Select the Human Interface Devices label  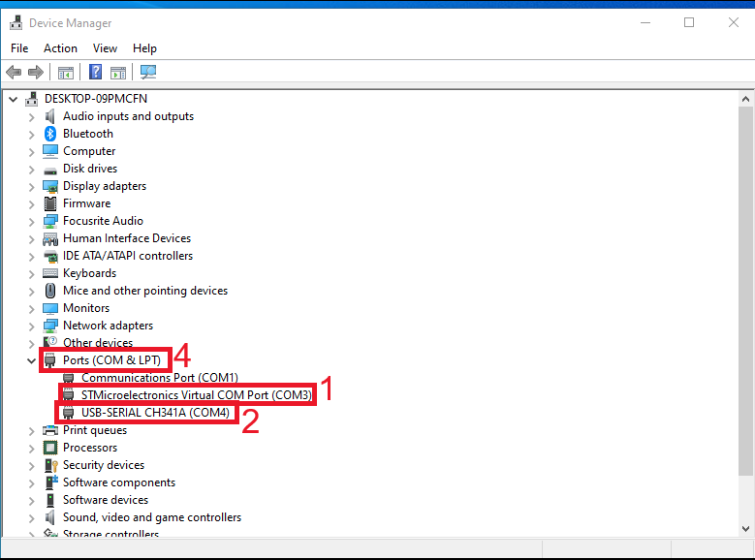point(127,238)
